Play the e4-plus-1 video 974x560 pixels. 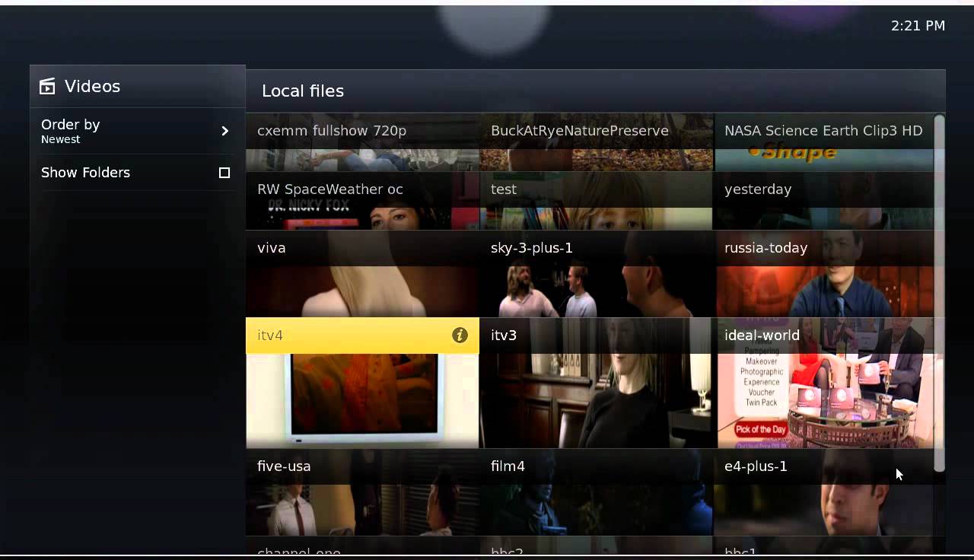pos(824,492)
